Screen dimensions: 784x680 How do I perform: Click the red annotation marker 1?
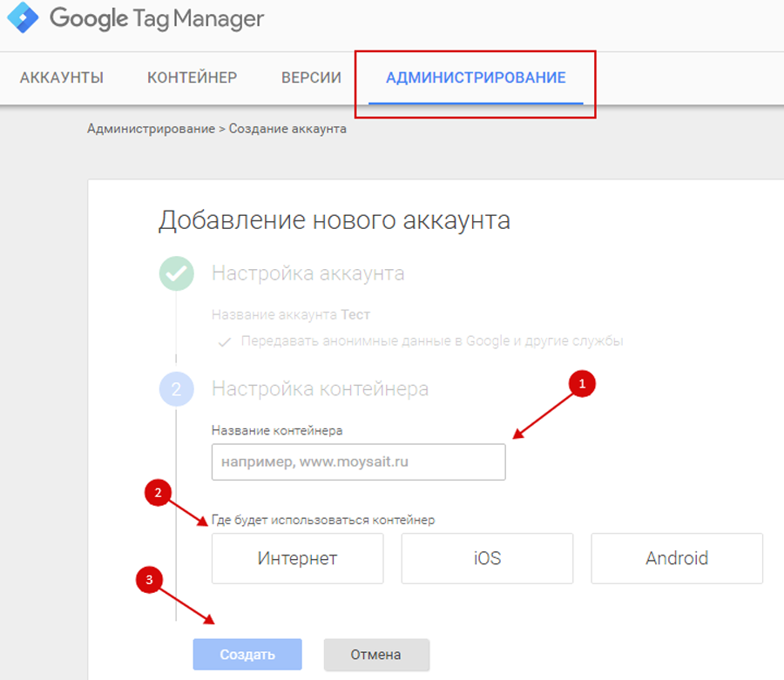click(x=583, y=384)
